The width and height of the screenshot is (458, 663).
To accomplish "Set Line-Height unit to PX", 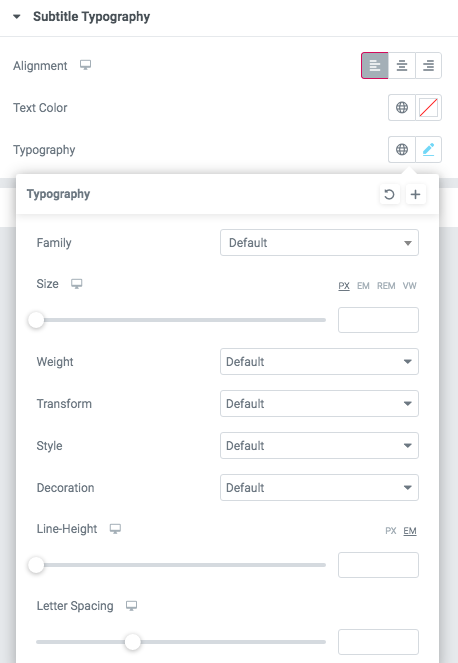I will [x=391, y=531].
